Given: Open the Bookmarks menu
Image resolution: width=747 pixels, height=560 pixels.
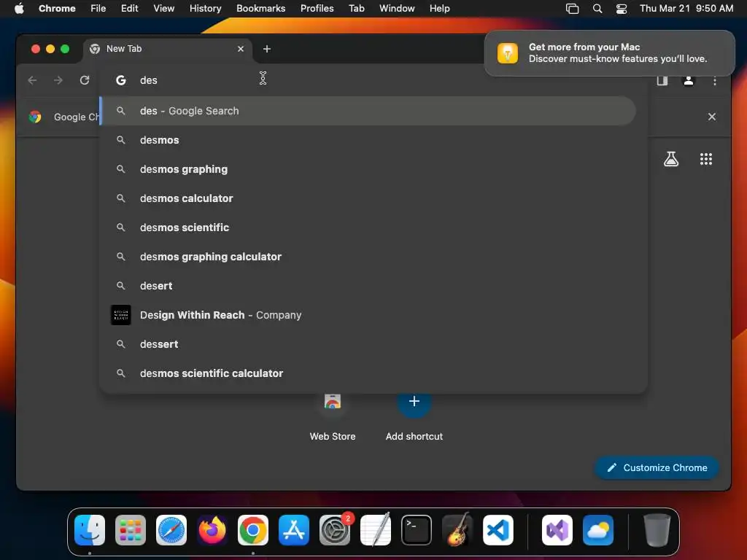Looking at the screenshot, I should pos(261,9).
